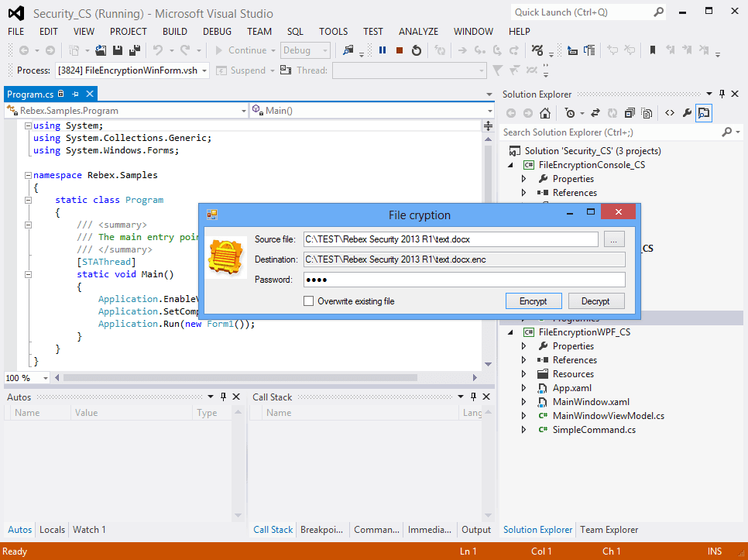Click the Open File toolbar icon

tap(101, 50)
